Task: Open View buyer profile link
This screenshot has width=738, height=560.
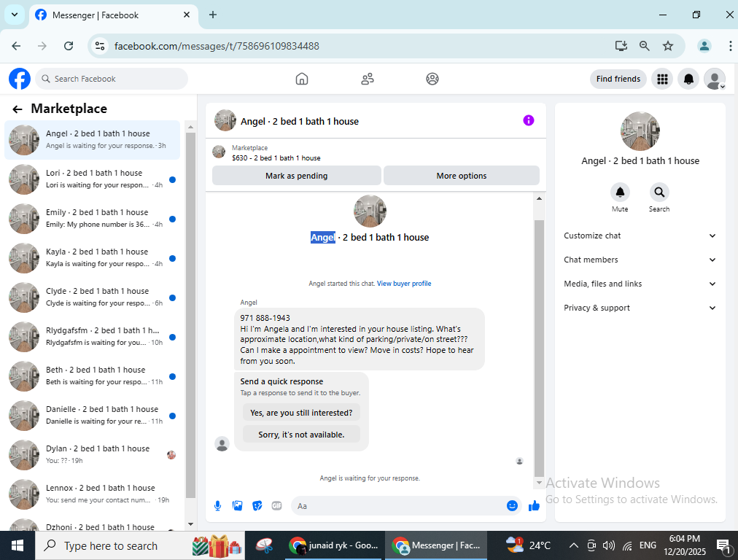Action: pyautogui.click(x=404, y=284)
